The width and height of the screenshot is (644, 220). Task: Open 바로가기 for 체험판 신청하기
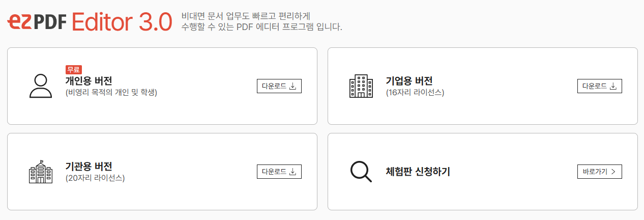[600, 172]
